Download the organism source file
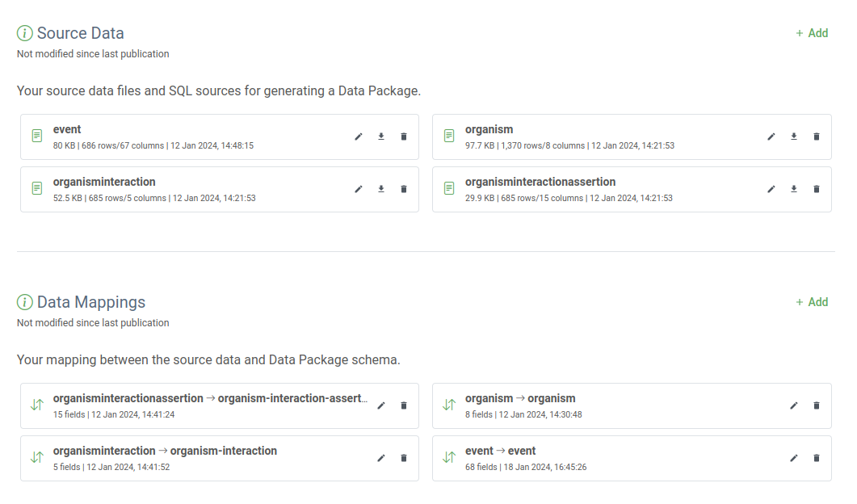This screenshot has width=857, height=504. (x=794, y=136)
